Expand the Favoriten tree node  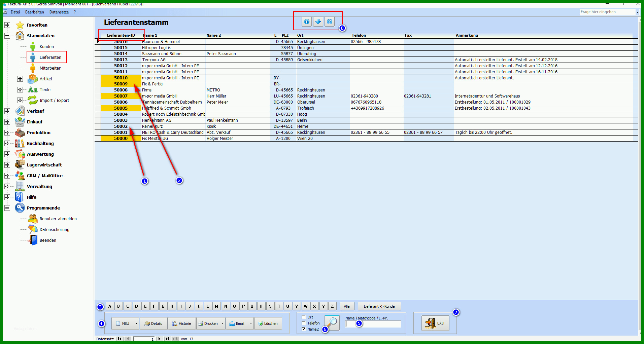(7, 25)
